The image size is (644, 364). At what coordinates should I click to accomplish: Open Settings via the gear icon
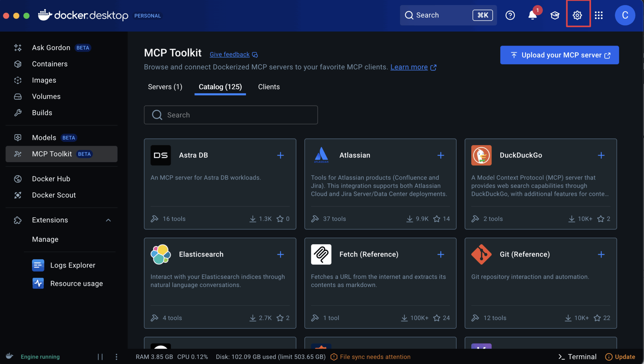click(577, 15)
